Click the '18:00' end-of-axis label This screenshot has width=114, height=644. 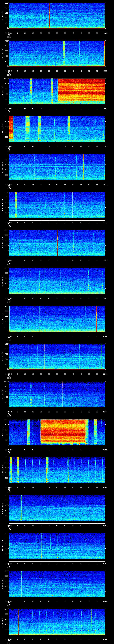click(x=105, y=639)
